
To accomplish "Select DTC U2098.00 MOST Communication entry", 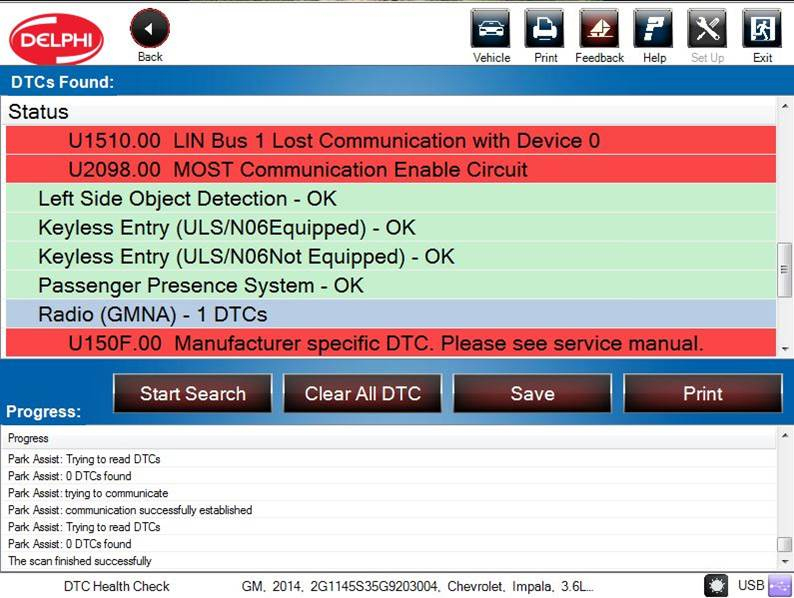I will pyautogui.click(x=390, y=169).
